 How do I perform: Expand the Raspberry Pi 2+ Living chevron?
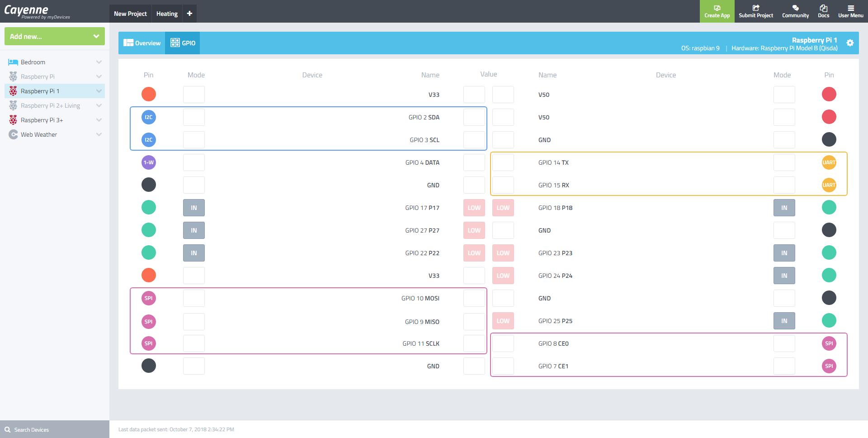[x=99, y=105]
